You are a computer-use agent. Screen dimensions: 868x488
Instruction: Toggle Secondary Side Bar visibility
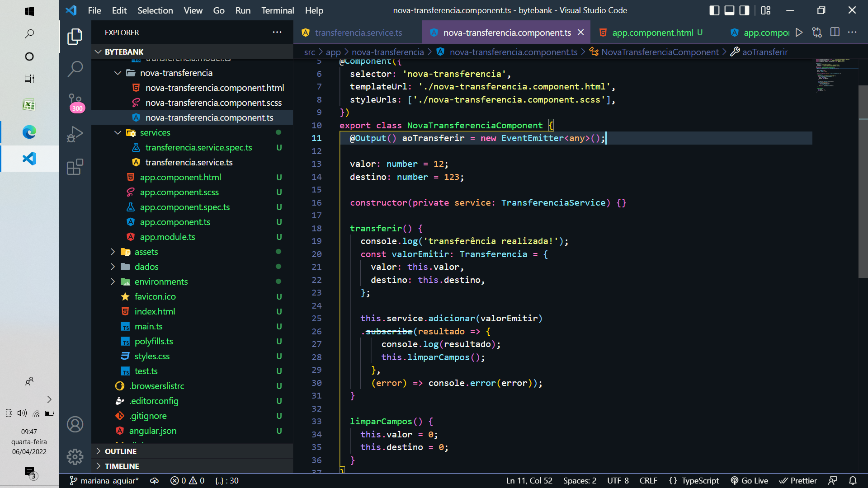[x=744, y=10]
